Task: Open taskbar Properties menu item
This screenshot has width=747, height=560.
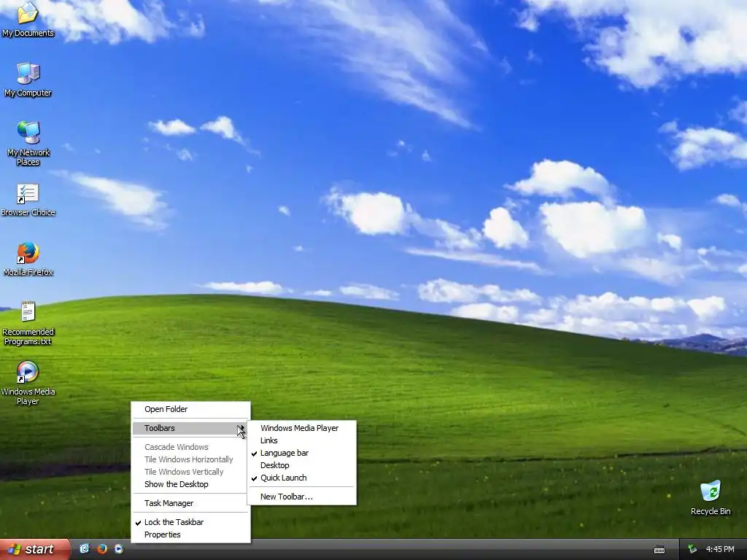Action: (x=190, y=534)
